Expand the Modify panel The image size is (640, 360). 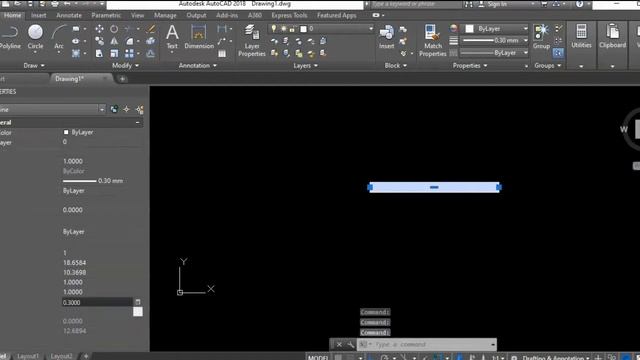125,65
